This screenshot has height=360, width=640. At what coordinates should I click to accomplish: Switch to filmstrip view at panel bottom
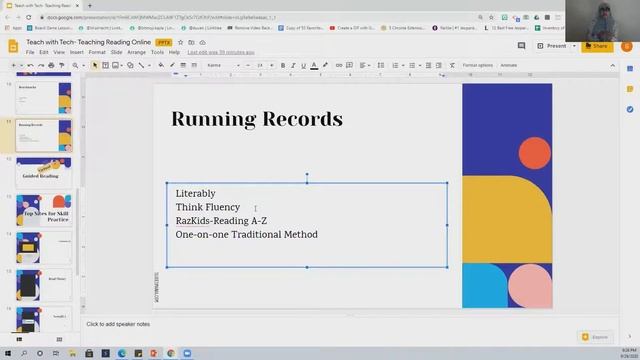[19, 339]
